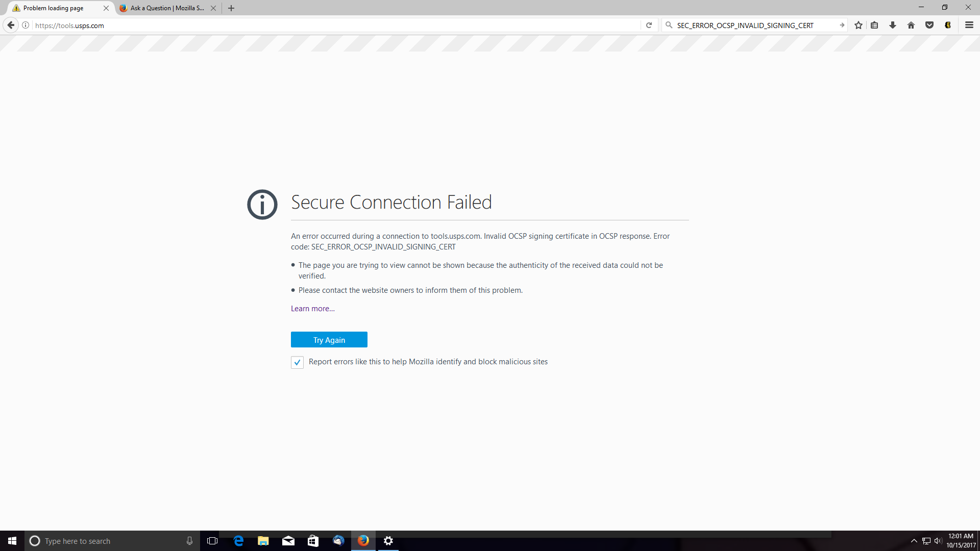Show site information for tools.usps.com
The image size is (980, 551).
26,25
